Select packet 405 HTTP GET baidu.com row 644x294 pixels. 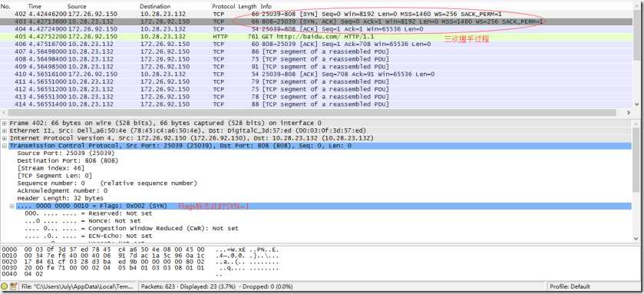click(316, 37)
